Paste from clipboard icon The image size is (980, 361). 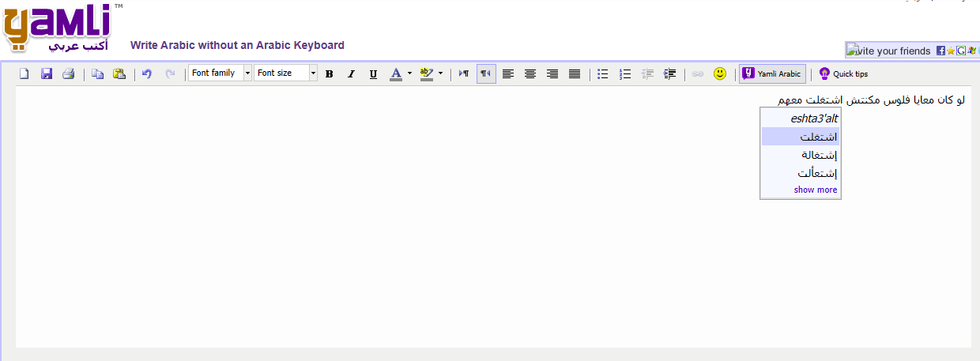click(x=119, y=73)
